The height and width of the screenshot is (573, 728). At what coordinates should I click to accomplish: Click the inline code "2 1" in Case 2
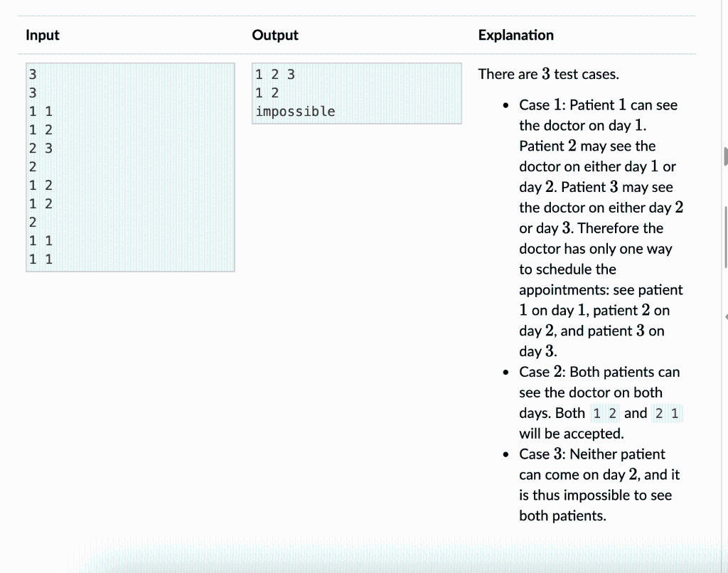pyautogui.click(x=667, y=413)
